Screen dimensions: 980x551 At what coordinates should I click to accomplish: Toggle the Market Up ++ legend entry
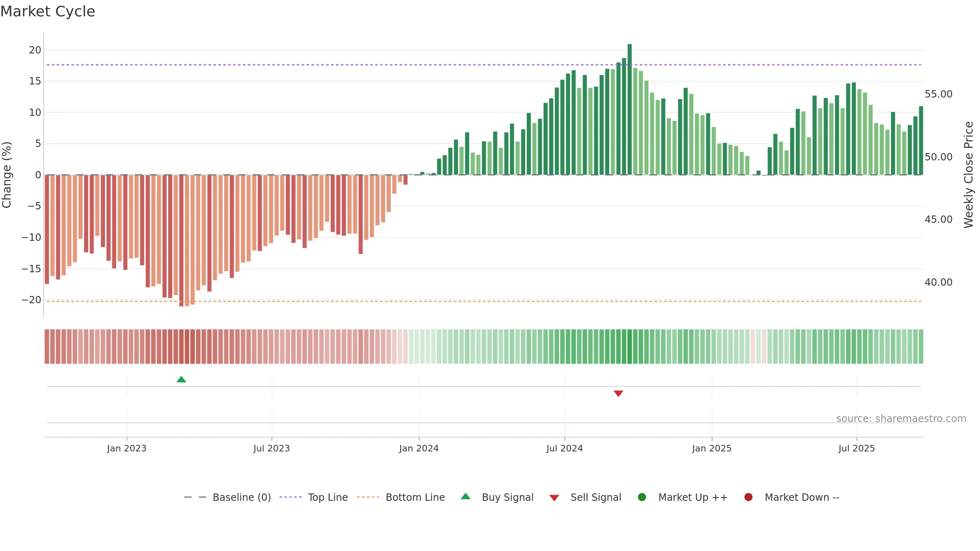point(682,498)
